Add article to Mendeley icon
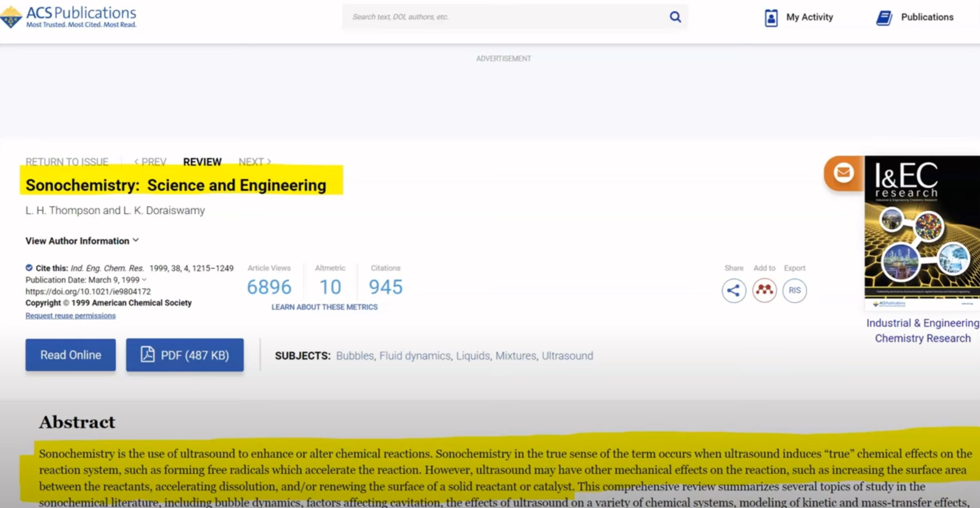Viewport: 980px width, 508px height. [x=764, y=291]
